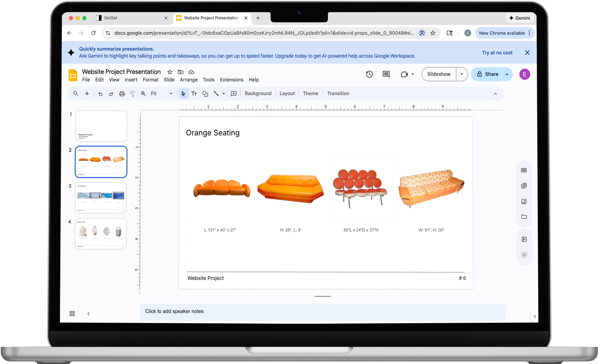Use the paint format tool
Image resolution: width=598 pixels, height=364 pixels.
133,94
